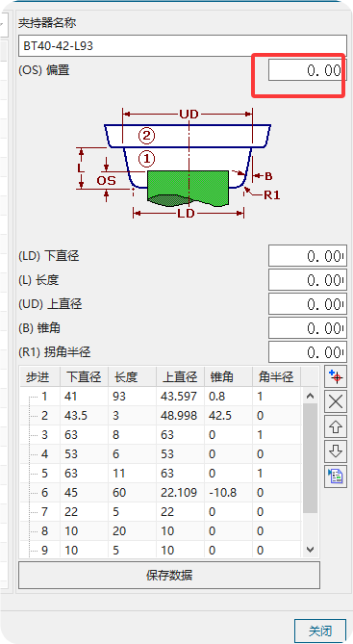Viewport: 353px width, 644px height.
Task: Click the 下直径 column header
Action: coord(84,377)
